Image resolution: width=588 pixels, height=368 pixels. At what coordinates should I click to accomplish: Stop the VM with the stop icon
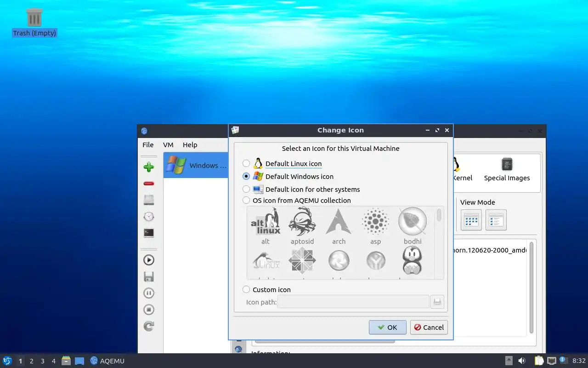(x=148, y=310)
